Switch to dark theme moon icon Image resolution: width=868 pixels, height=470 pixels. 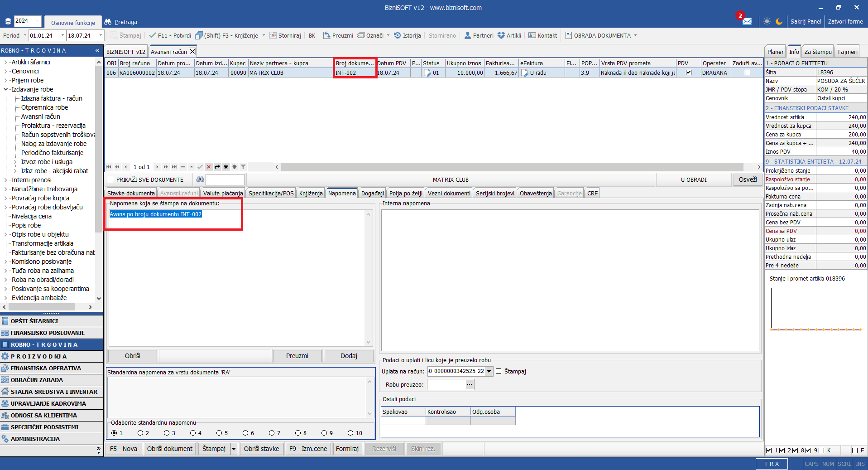pyautogui.click(x=779, y=21)
